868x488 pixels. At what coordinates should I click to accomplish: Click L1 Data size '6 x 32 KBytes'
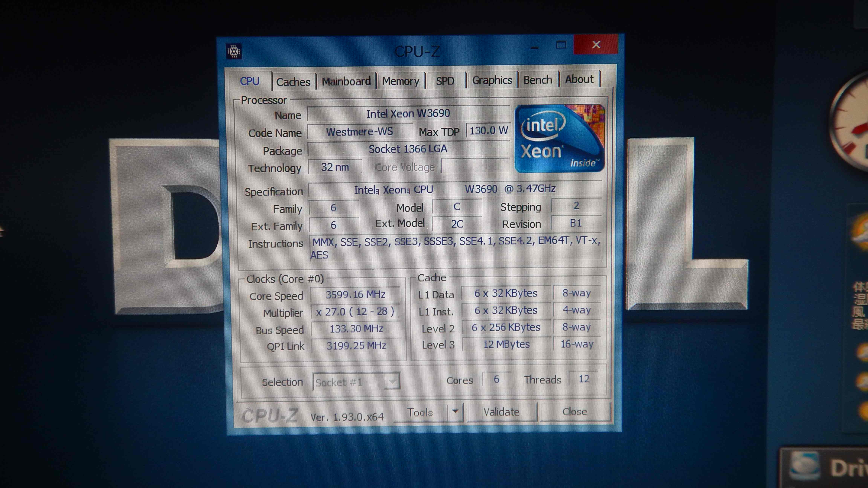506,293
